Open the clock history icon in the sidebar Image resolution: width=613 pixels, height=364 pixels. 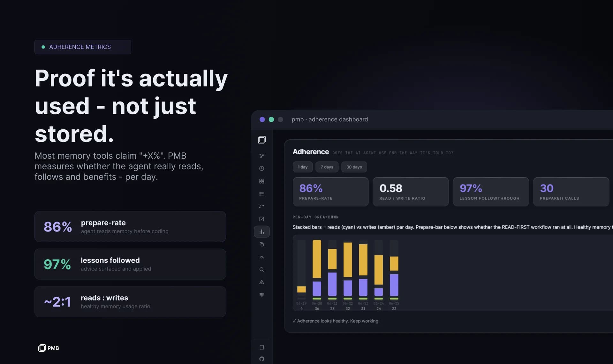[x=262, y=168]
